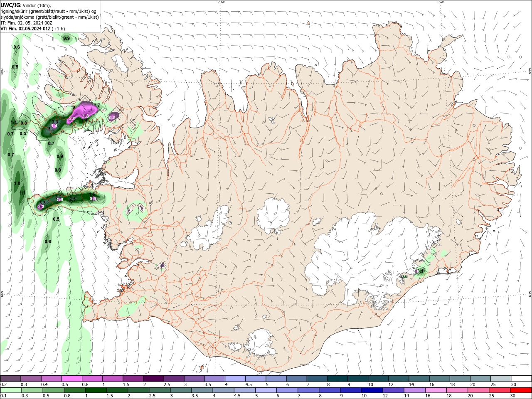Select the orchid 0.4 swatch in upper legend
532x399 pixels.
[x=51, y=379]
